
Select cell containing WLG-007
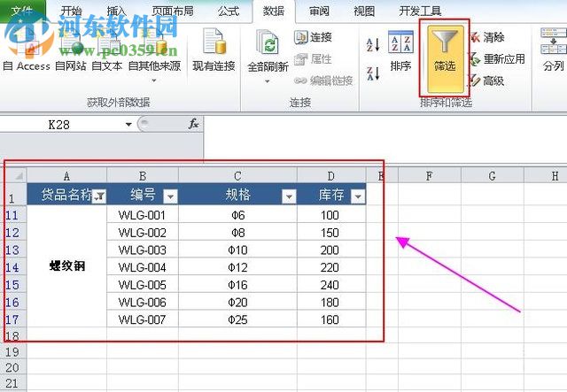(x=143, y=319)
